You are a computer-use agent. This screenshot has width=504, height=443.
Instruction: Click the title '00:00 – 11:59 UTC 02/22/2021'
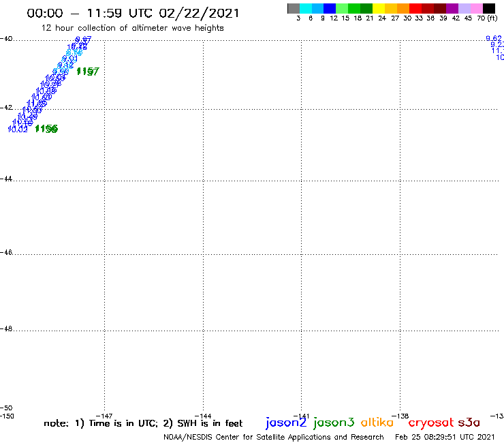tap(133, 14)
